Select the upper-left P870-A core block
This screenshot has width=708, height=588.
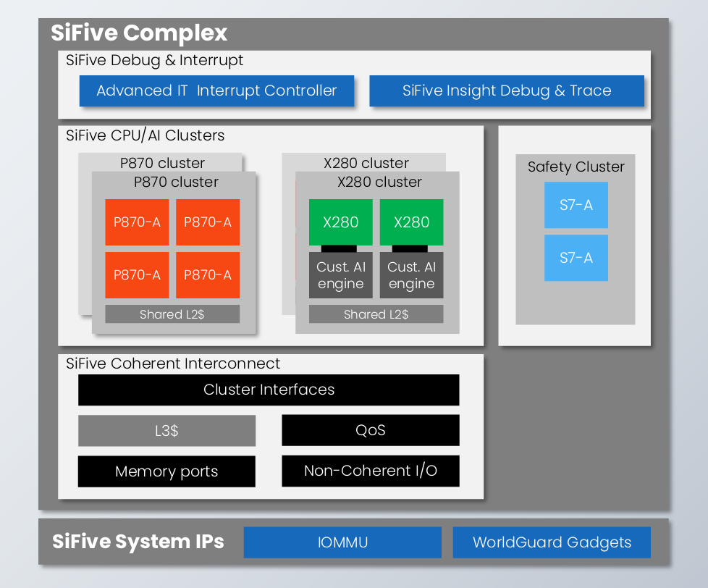[x=137, y=222]
